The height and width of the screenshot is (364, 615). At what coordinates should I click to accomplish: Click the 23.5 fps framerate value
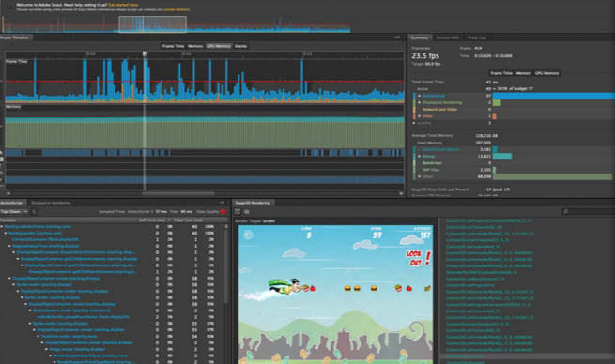click(x=425, y=55)
